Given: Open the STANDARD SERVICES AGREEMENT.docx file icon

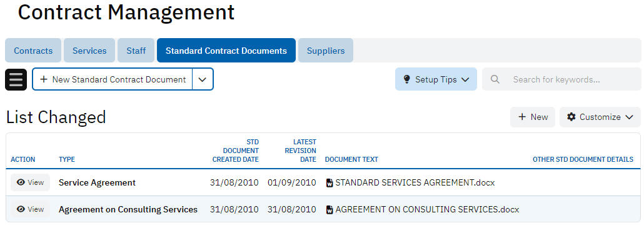Looking at the screenshot, I should pyautogui.click(x=329, y=183).
